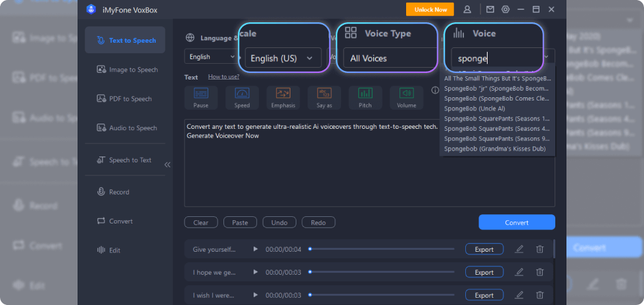Play the 'I wish I were...' audio clip

(x=256, y=295)
